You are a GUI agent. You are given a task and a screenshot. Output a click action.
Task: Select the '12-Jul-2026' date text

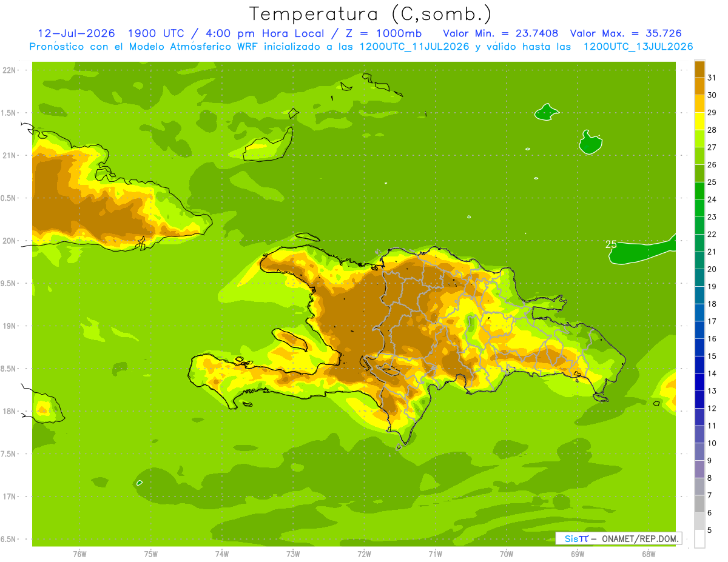76,33
